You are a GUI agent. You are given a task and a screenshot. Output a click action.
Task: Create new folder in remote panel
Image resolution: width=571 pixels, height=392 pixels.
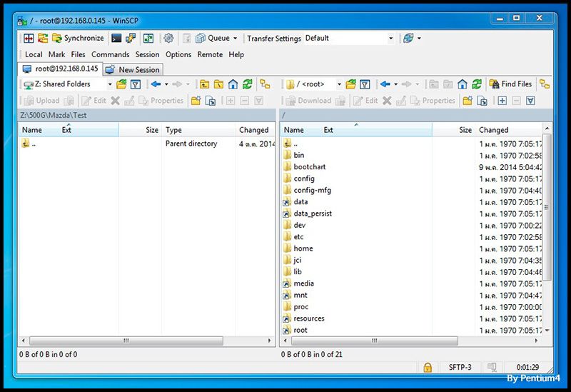coord(468,101)
